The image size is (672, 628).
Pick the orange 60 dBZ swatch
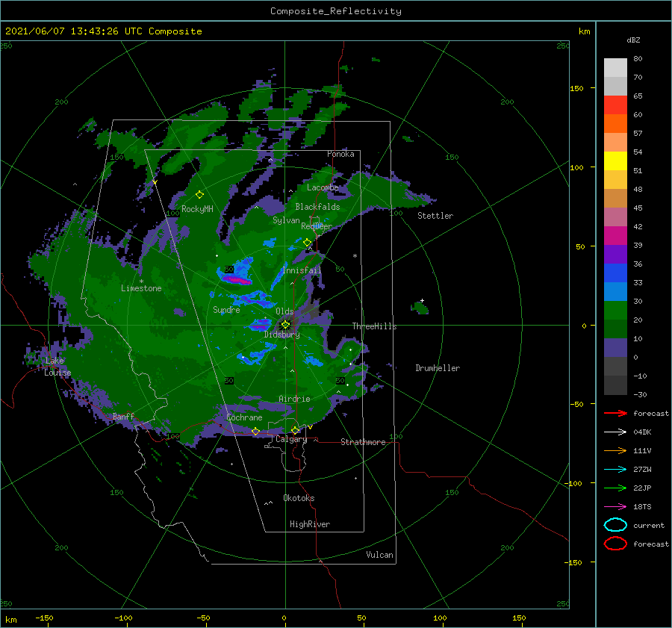click(x=615, y=123)
